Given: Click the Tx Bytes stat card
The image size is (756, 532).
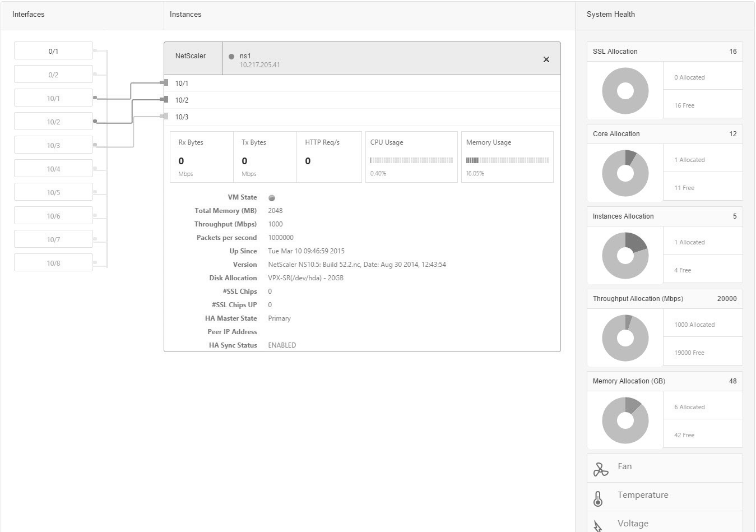Looking at the screenshot, I should pos(265,157).
